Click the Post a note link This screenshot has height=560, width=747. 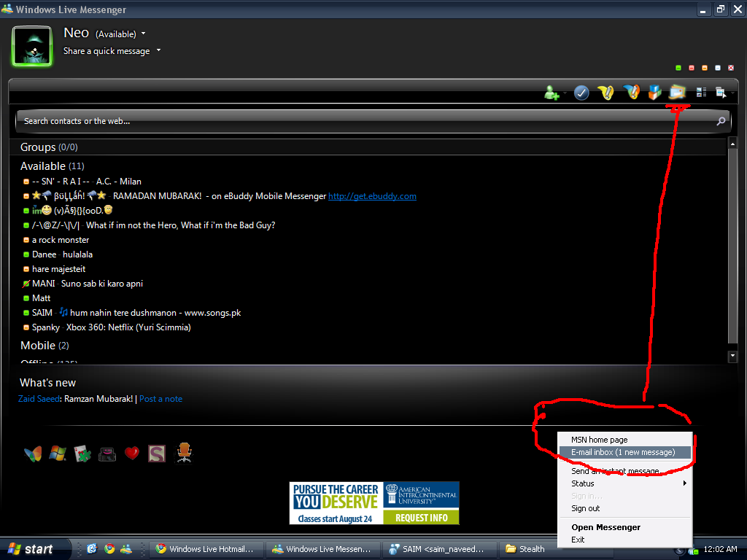point(160,399)
